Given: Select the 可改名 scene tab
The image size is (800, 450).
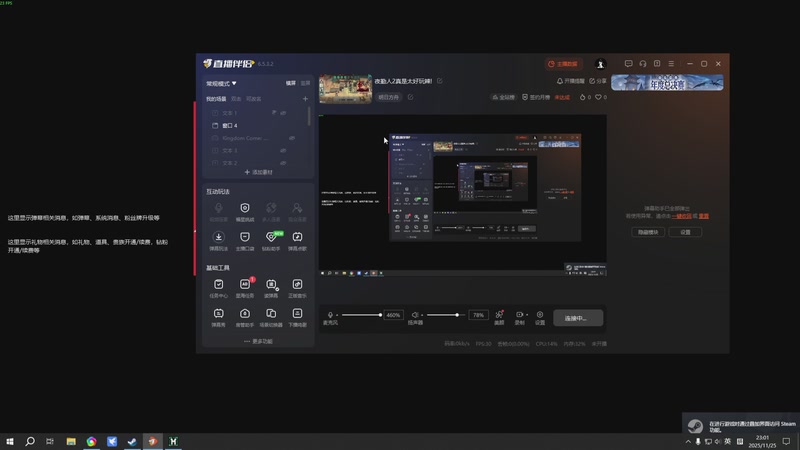Looking at the screenshot, I should [254, 99].
